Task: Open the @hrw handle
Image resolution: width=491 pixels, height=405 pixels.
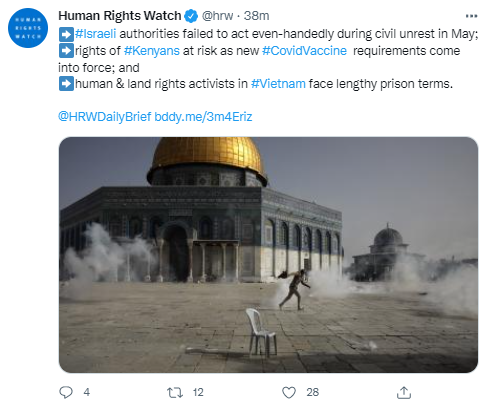Action: coord(217,16)
